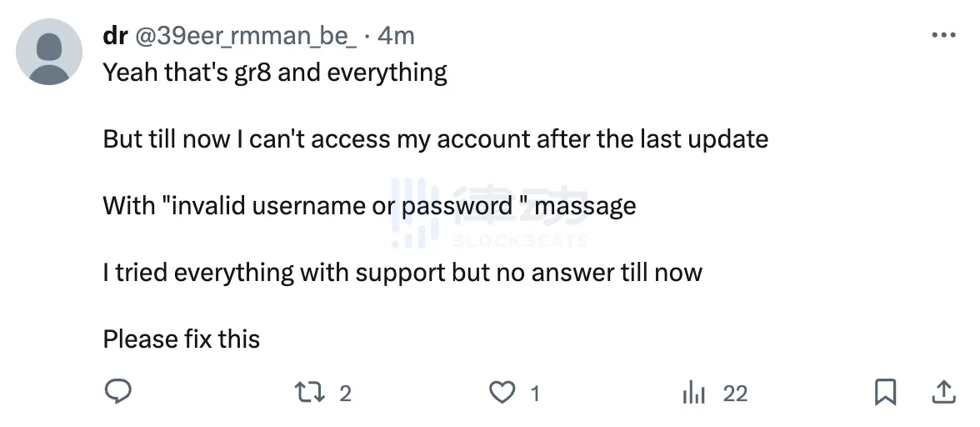Image resolution: width=980 pixels, height=427 pixels.
Task: Open the profile of display name "dr"
Action: pyautogui.click(x=114, y=36)
